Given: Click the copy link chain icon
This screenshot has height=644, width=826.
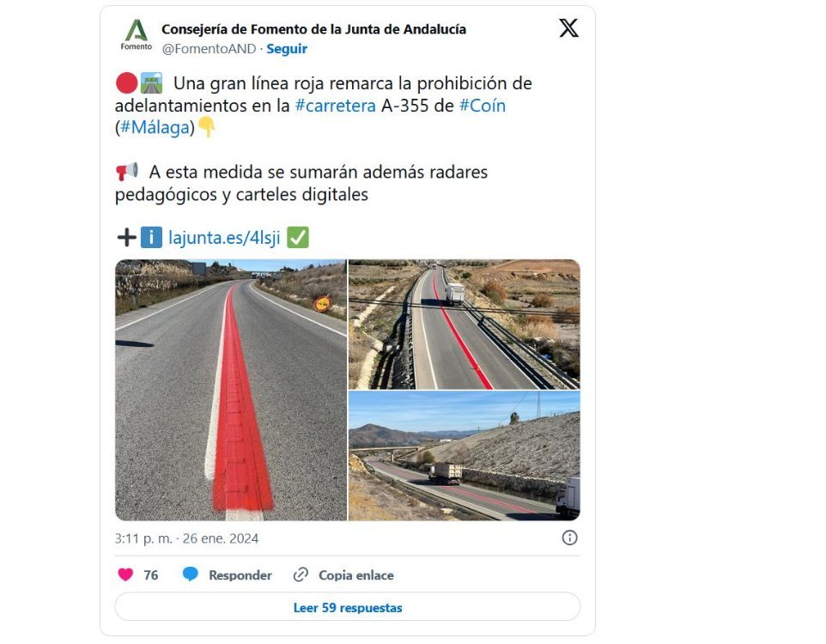Looking at the screenshot, I should tap(301, 574).
